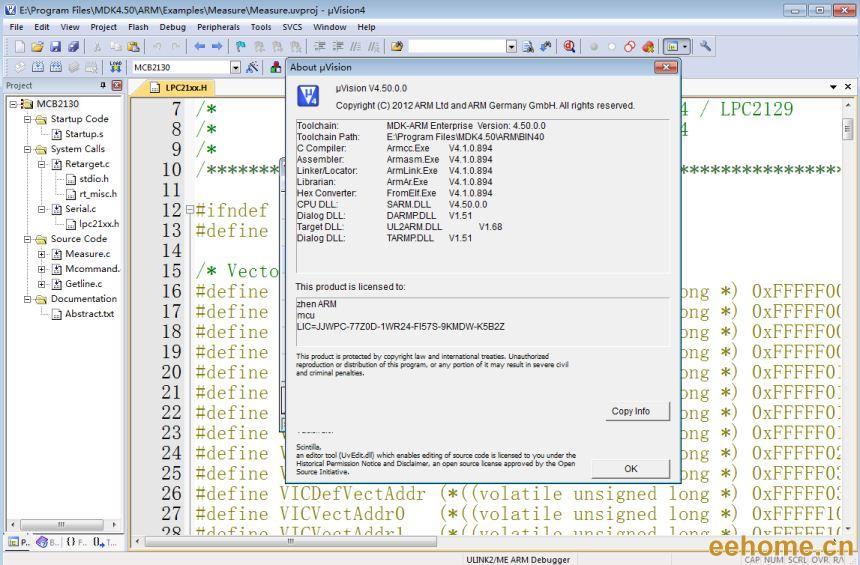Open Target Options with the magic wand icon
The image size is (860, 565).
(x=252, y=67)
